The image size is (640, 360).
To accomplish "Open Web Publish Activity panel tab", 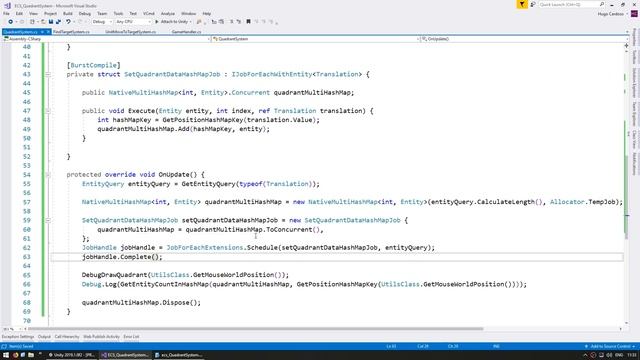I will click(x=101, y=337).
